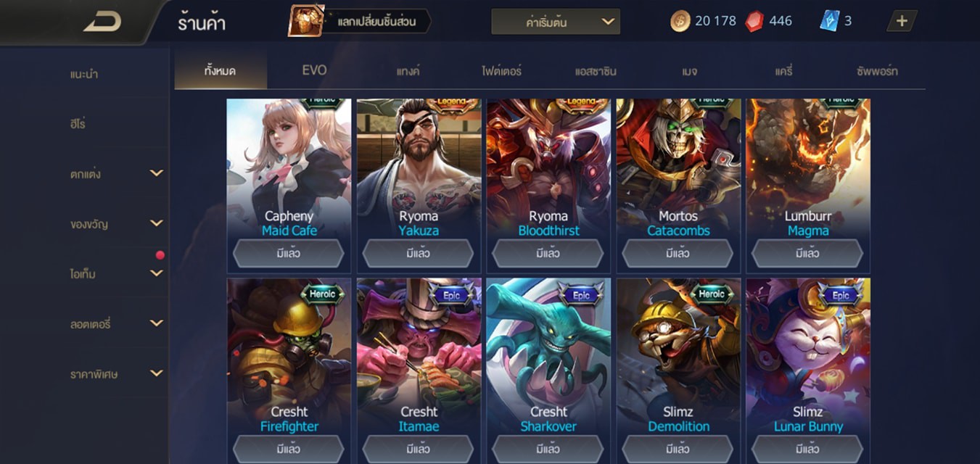Add currency with the plus button
This screenshot has height=464, width=980.
[x=902, y=21]
